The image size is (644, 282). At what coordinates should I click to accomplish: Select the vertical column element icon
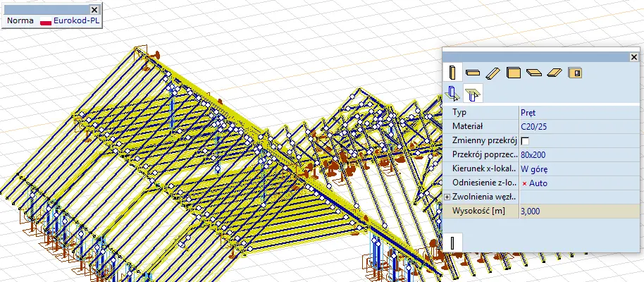(x=454, y=72)
